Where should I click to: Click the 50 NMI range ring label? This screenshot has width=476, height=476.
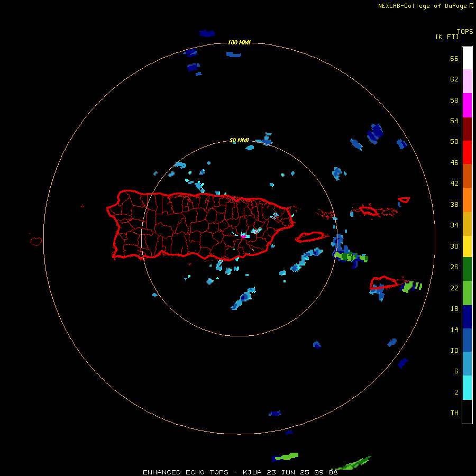pos(239,140)
